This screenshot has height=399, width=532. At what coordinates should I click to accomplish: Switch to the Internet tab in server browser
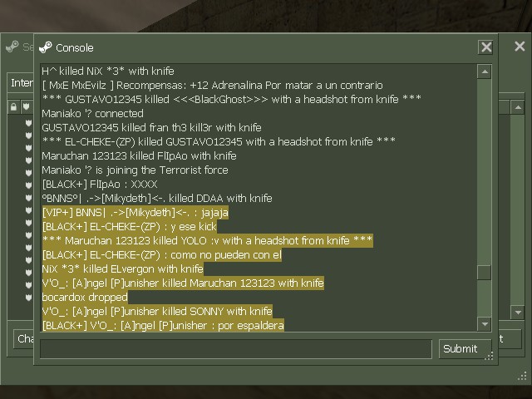[20, 83]
